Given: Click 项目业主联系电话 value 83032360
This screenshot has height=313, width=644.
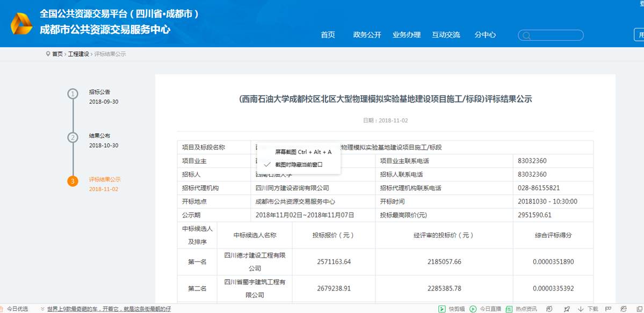Looking at the screenshot, I should coord(532,161).
